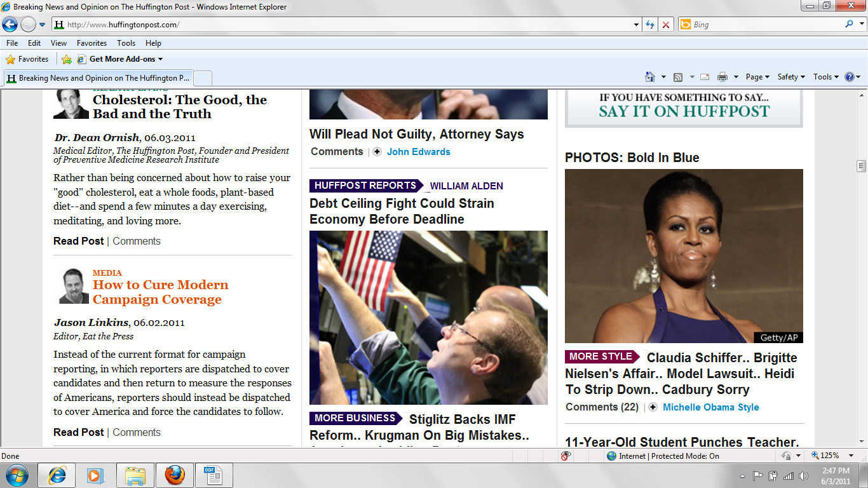Viewport: 868px width, 488px height.
Task: Click Comments (22) link
Action: click(x=602, y=407)
